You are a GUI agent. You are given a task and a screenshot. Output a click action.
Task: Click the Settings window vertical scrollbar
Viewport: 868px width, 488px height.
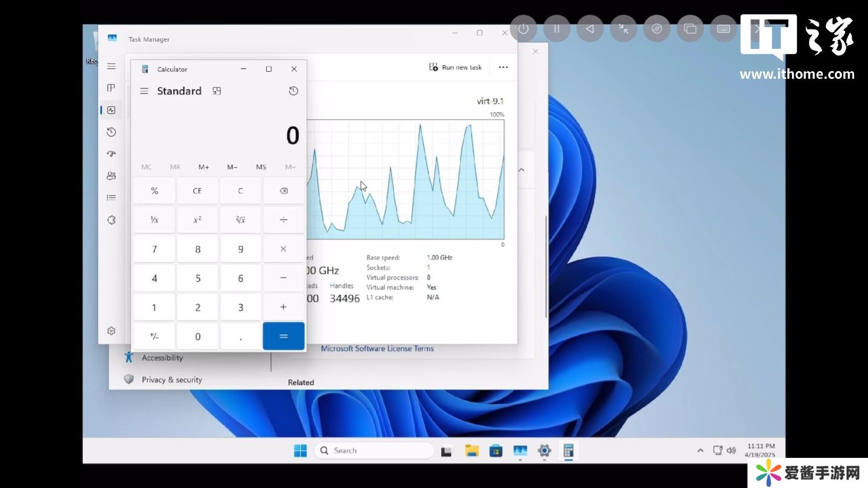coord(546,265)
